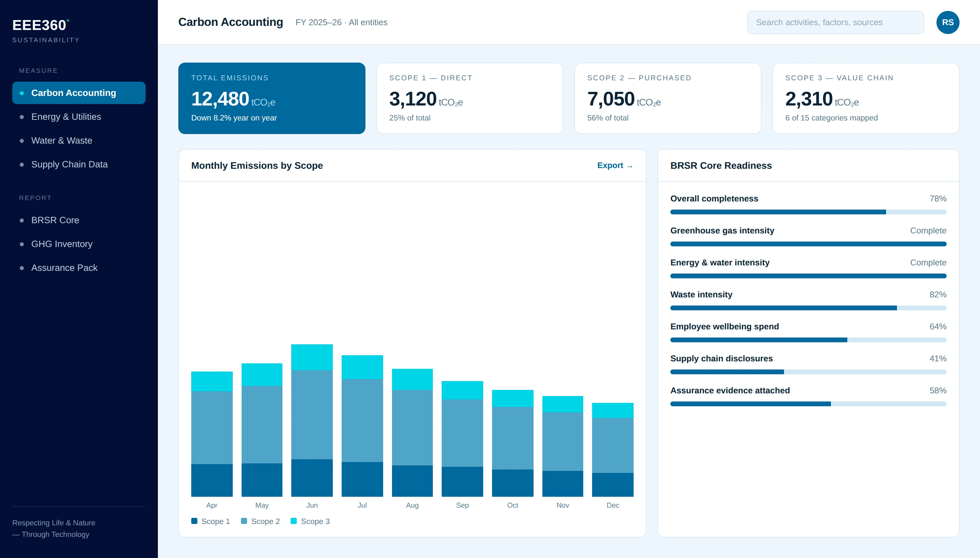Click 'Down 8.2% year on year' text
This screenshot has width=980, height=558.
(x=234, y=118)
